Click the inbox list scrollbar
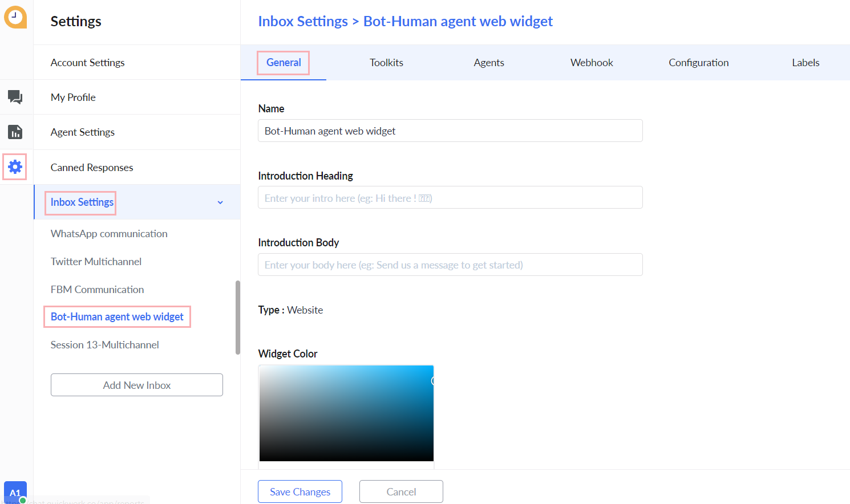Image resolution: width=850 pixels, height=504 pixels. [238, 318]
